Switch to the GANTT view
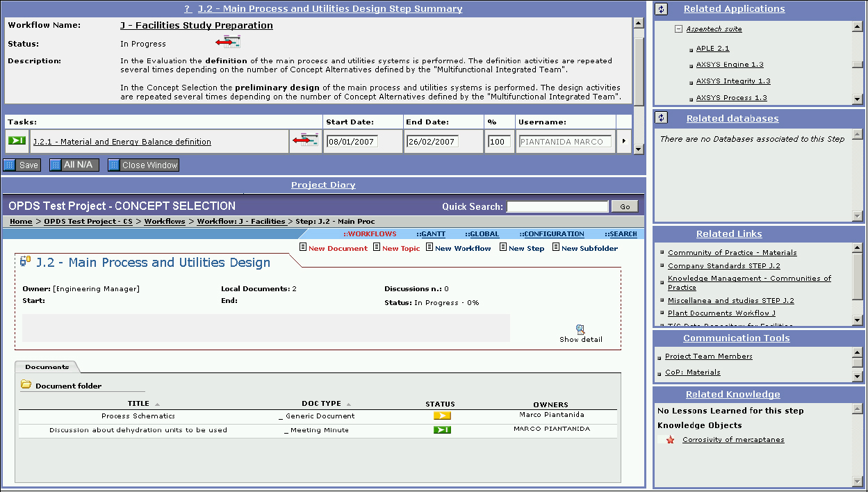This screenshot has width=868, height=492. (x=432, y=233)
